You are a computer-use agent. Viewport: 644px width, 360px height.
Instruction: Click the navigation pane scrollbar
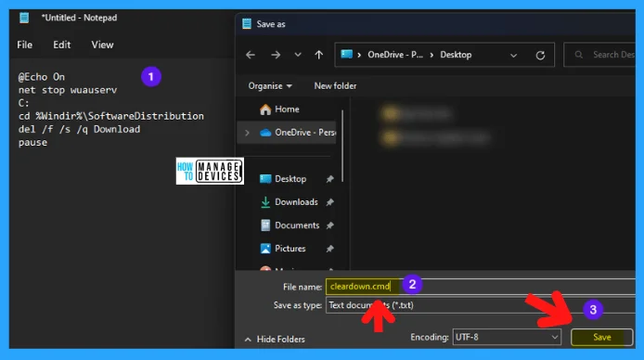point(342,146)
